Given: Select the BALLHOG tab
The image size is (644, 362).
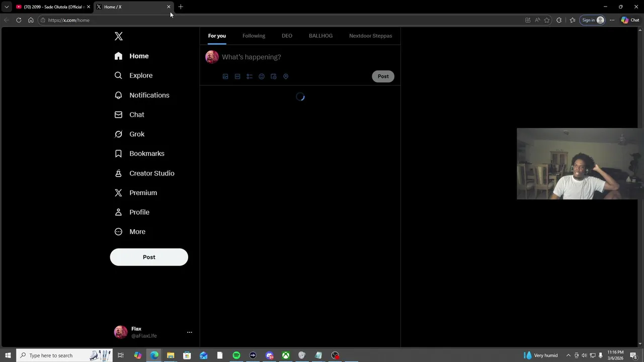Looking at the screenshot, I should (320, 36).
